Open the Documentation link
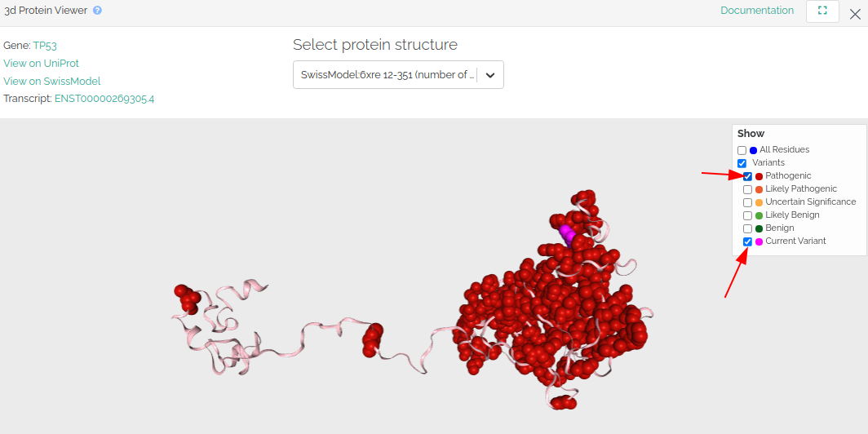Screen dimensions: 868x434 click(757, 11)
